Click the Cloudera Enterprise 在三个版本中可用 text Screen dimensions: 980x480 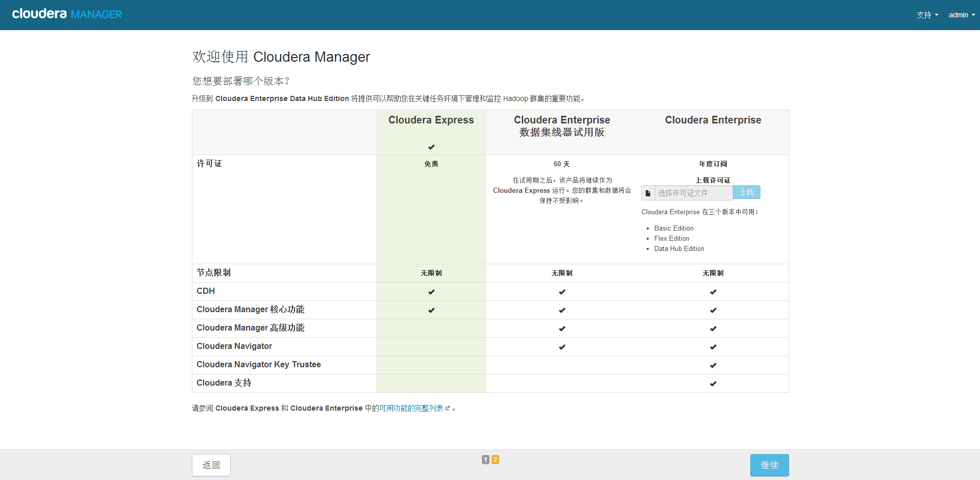(x=700, y=212)
